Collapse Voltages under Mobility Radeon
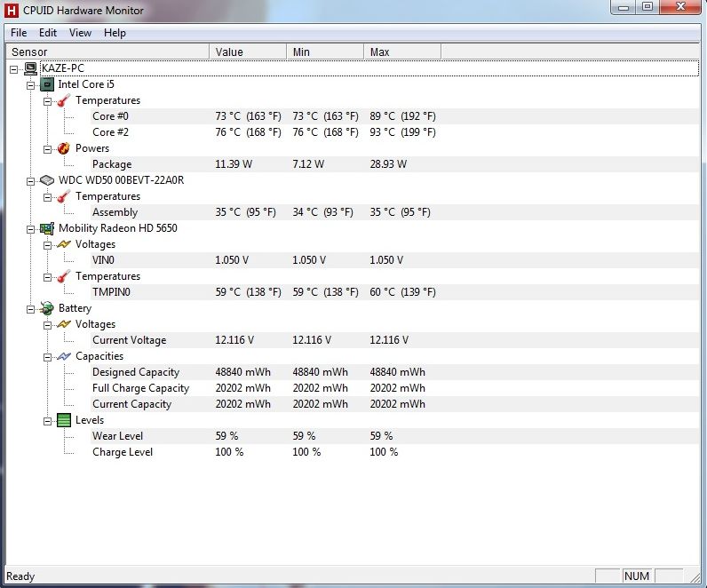The width and height of the screenshot is (707, 588). 47,245
